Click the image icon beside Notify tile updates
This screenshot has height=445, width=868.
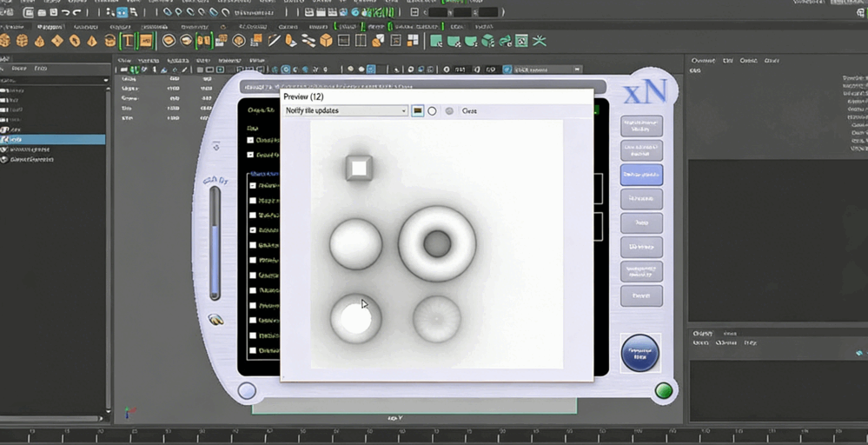tap(418, 111)
